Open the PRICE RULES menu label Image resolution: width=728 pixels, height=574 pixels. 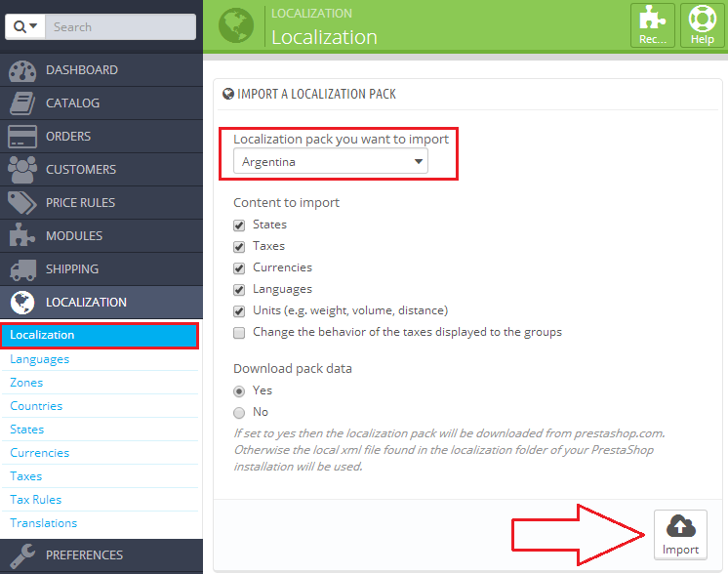coord(80,203)
